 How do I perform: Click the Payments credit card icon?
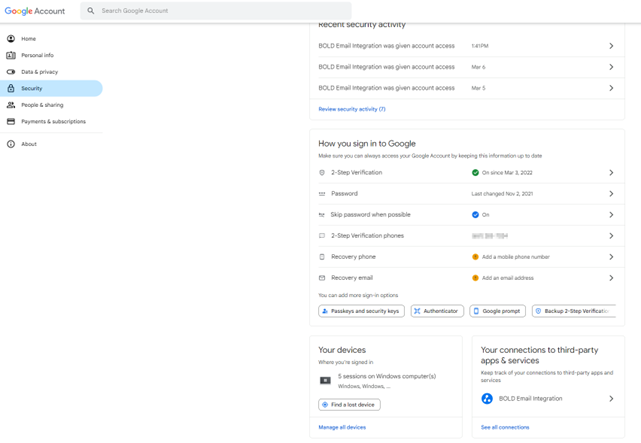11,121
